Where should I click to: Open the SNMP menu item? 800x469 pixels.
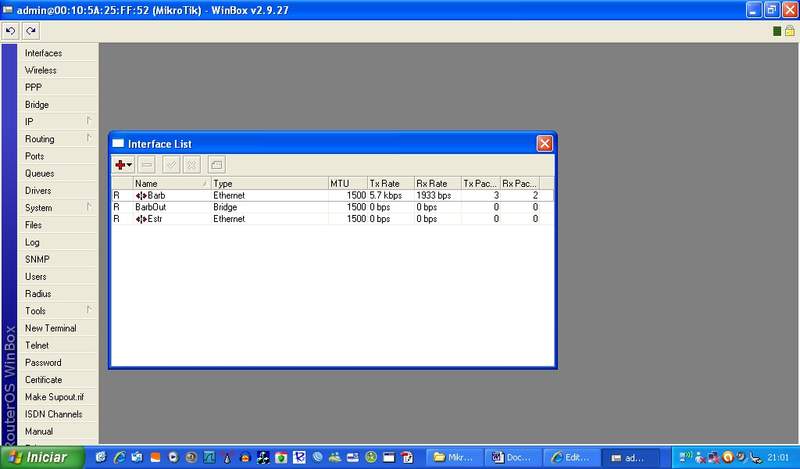[x=37, y=259]
